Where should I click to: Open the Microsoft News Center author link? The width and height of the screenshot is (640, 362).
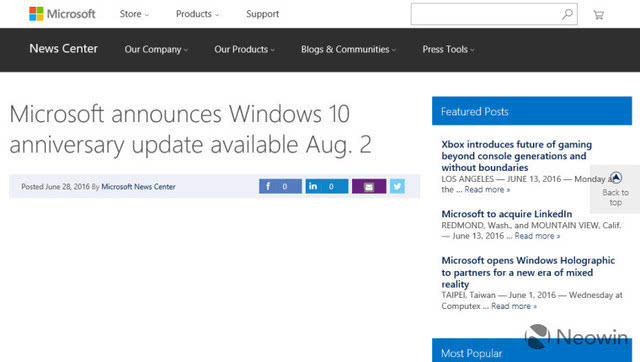click(x=138, y=187)
